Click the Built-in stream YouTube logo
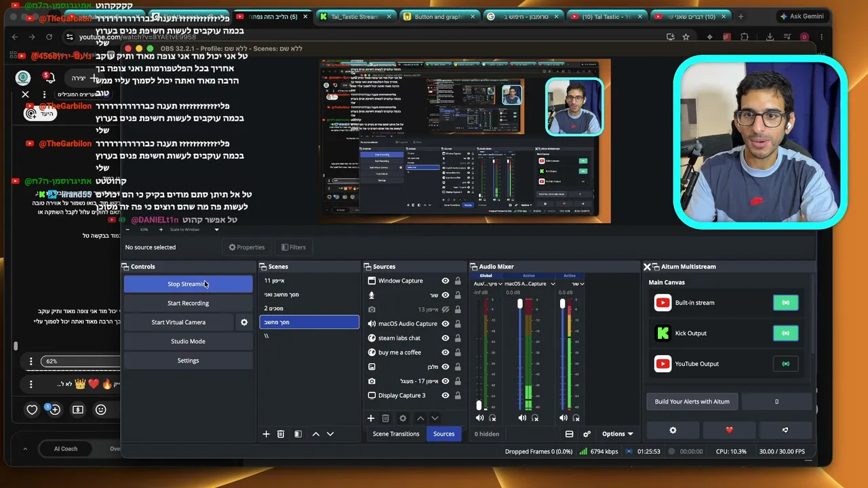Viewport: 868px width, 488px height. [663, 303]
